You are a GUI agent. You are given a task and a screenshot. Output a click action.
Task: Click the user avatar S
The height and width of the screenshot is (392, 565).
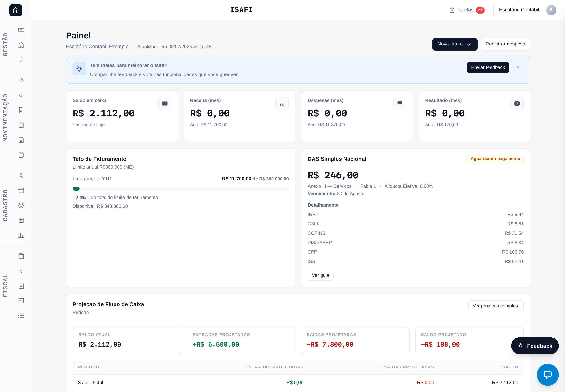(x=551, y=10)
